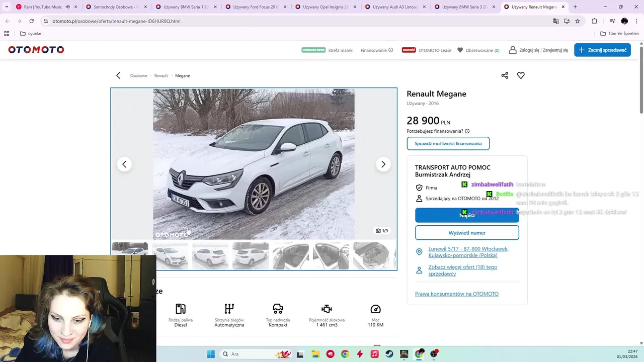Open Finansowanie header menu
644x362 pixels.
377,50
